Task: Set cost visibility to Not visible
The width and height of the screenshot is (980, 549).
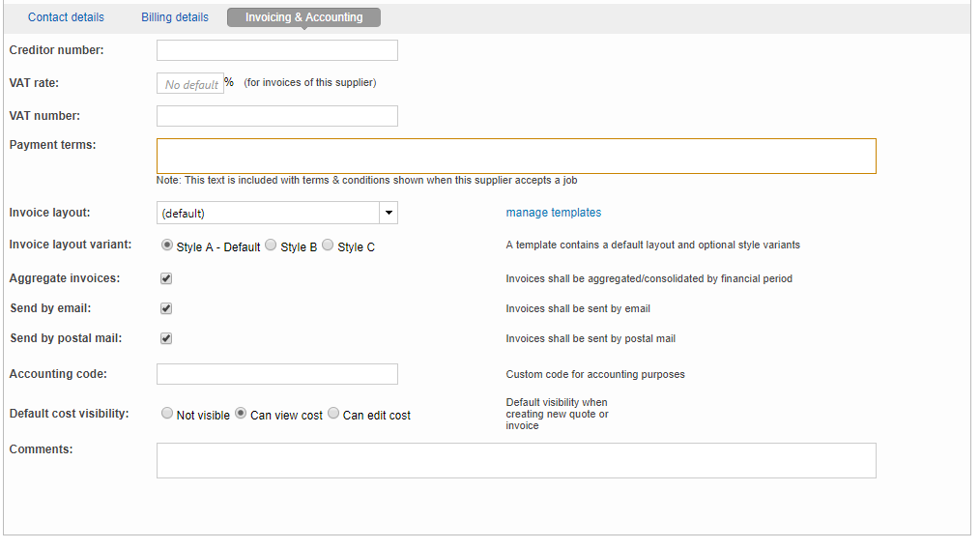Action: point(167,414)
